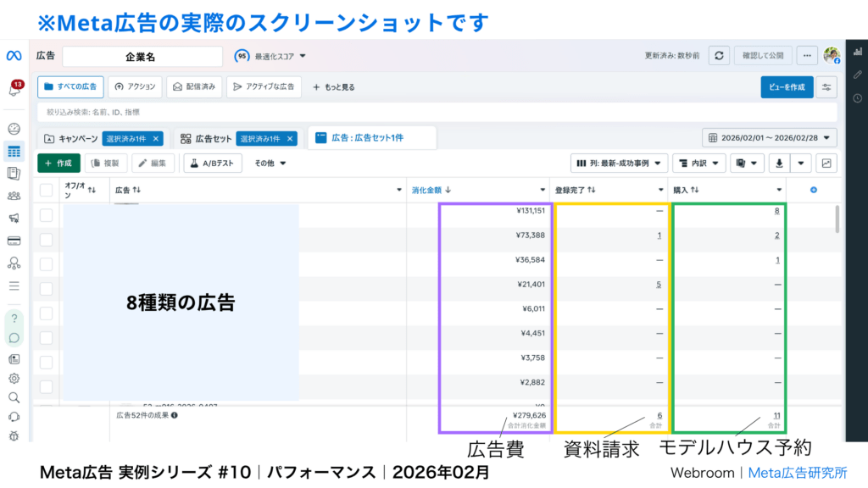Viewport: 868px width, 488px height.
Task: Open the settings gear icon in sidebar
Action: tap(14, 379)
